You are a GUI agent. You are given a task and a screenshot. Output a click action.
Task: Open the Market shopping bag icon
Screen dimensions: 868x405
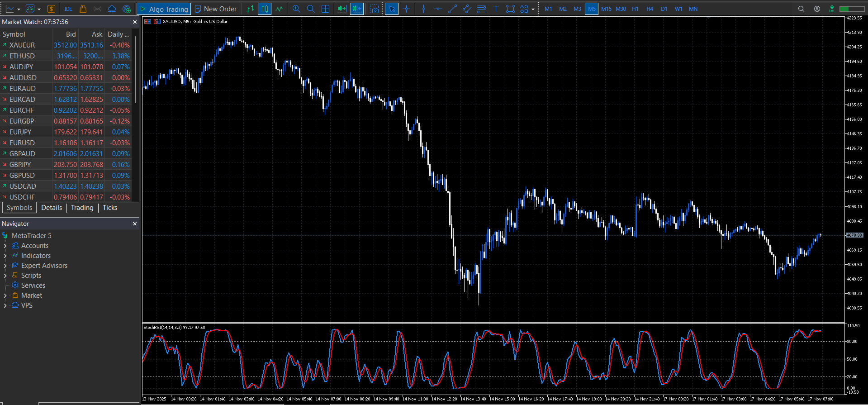click(83, 9)
